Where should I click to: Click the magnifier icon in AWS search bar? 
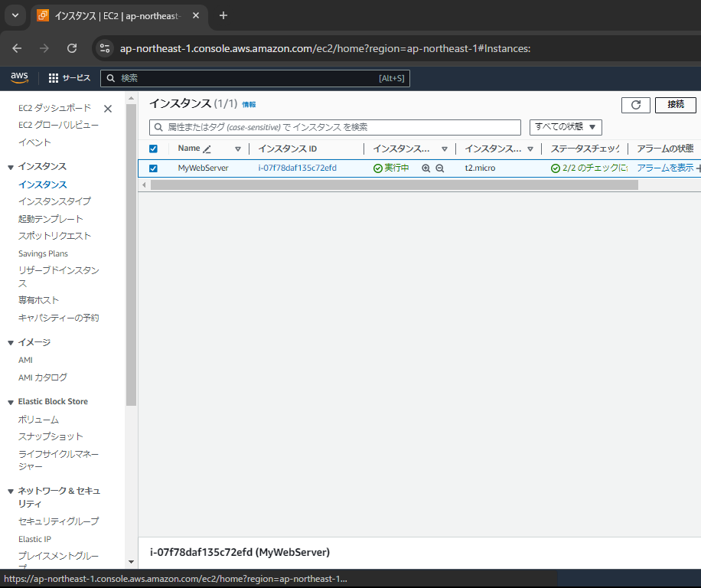(111, 78)
